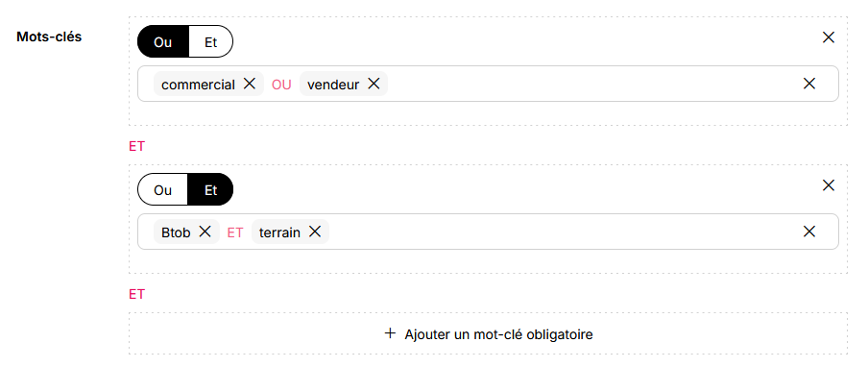Clear all keywords in Btob/terrain field
Image resolution: width=868 pixels, height=367 pixels.
tap(808, 232)
